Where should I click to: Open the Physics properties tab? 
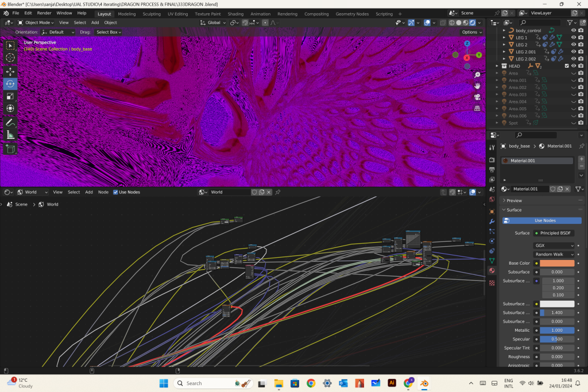[x=492, y=241]
